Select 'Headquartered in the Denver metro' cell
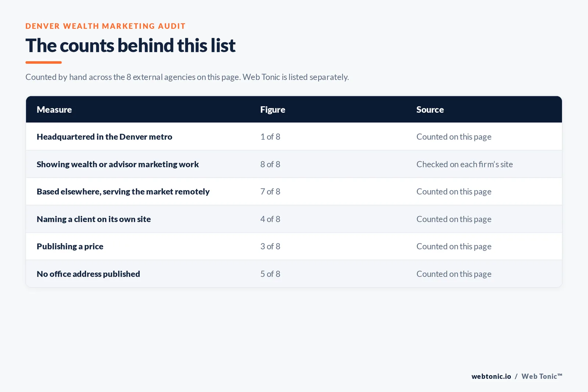Image resolution: width=588 pixels, height=392 pixels. pos(104,137)
